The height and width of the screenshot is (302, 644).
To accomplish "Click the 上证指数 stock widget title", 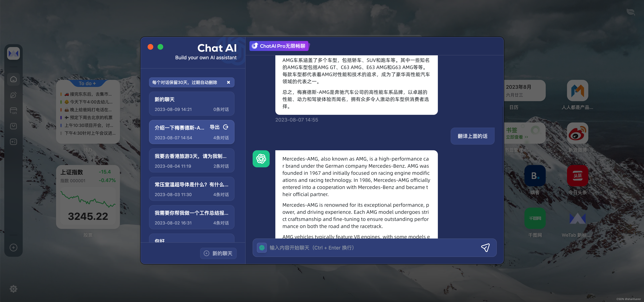I will pos(71,172).
